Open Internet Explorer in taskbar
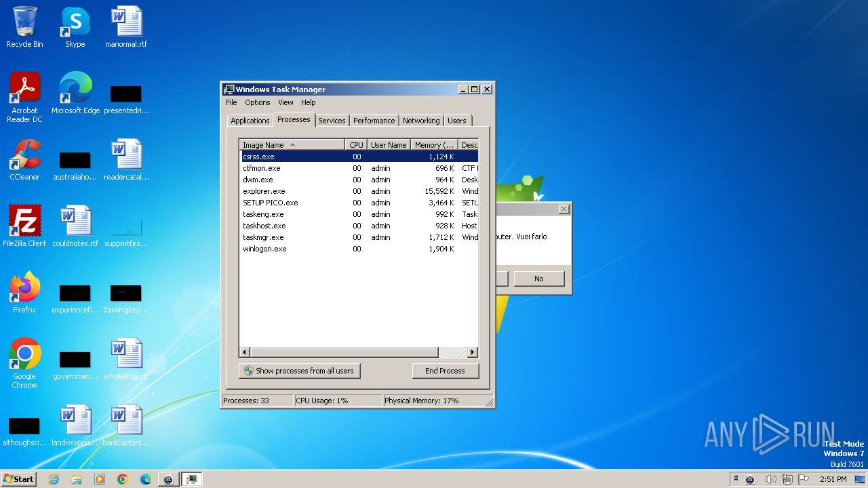Image resolution: width=868 pixels, height=488 pixels. [x=54, y=479]
